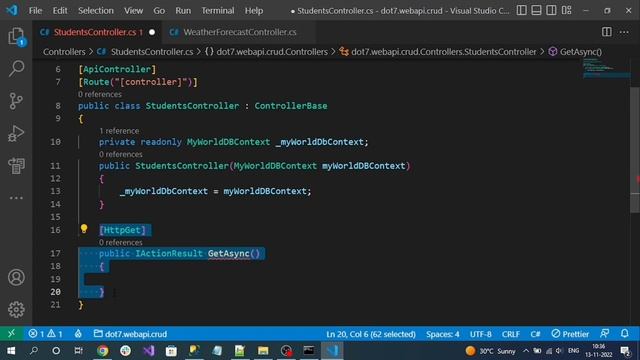
Task: Toggle the primary side bar layout button
Action: pyautogui.click(x=522, y=10)
